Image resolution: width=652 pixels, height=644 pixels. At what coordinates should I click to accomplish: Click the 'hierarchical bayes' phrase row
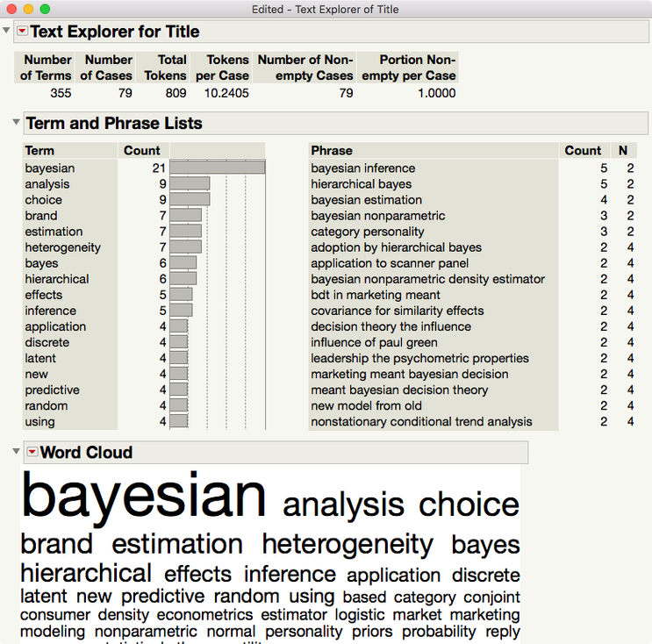[x=361, y=184]
